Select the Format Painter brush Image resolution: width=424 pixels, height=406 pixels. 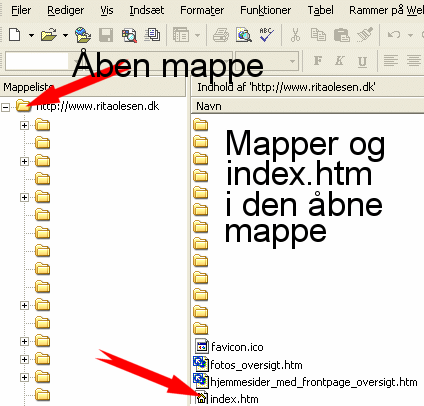(364, 35)
